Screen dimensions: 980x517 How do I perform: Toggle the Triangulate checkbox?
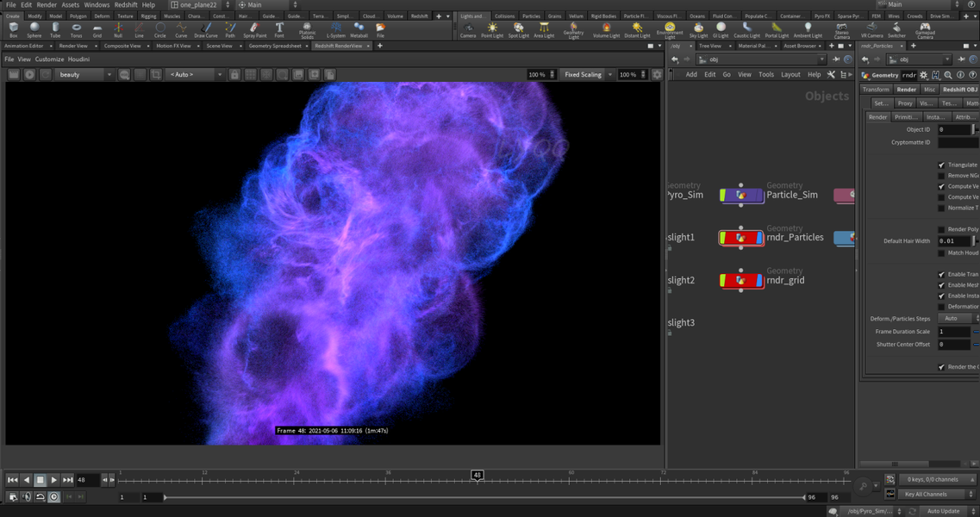[x=941, y=165]
